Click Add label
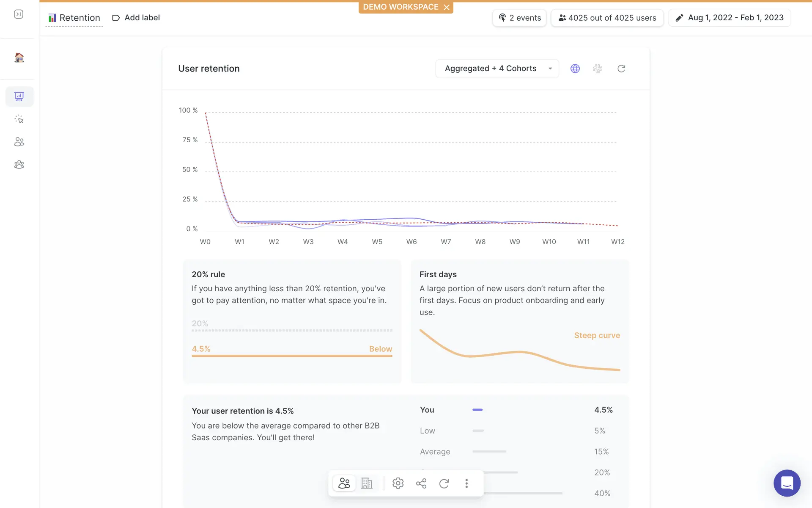This screenshot has height=508, width=812. 136,18
